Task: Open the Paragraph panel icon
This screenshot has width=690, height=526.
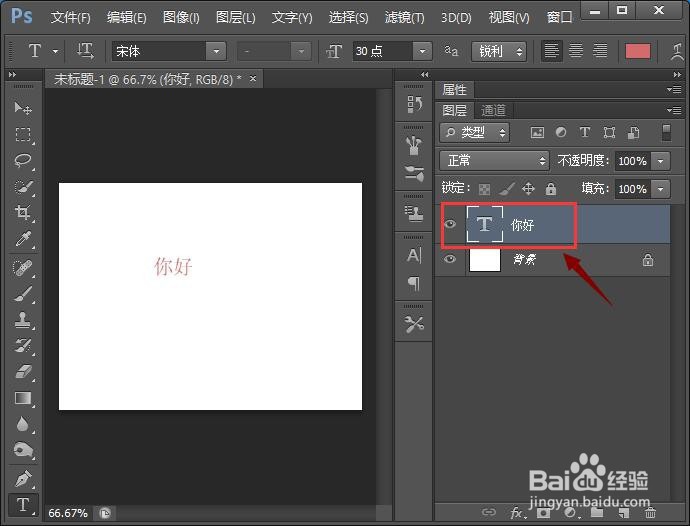Action: click(x=414, y=283)
